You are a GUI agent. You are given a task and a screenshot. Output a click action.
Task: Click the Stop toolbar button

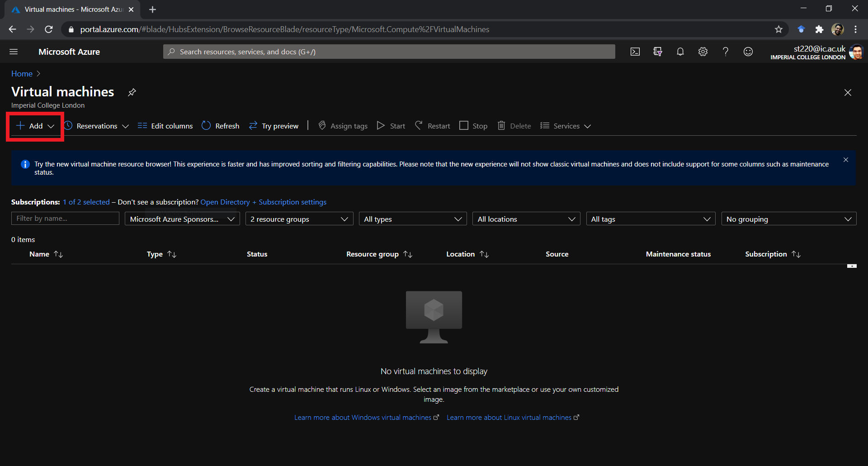(473, 126)
